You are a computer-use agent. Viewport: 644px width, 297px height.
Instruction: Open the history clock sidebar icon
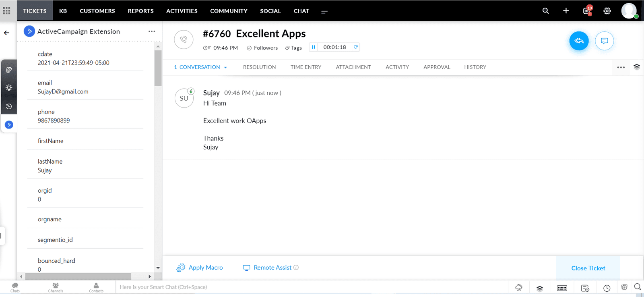[9, 106]
